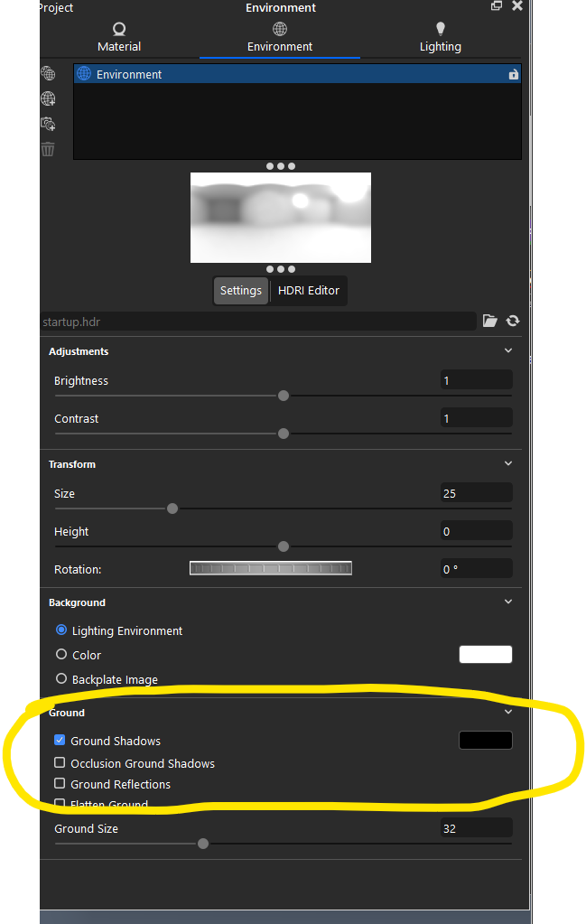The image size is (586, 924).
Task: Click the Ground Size slider handle
Action: coord(203,844)
